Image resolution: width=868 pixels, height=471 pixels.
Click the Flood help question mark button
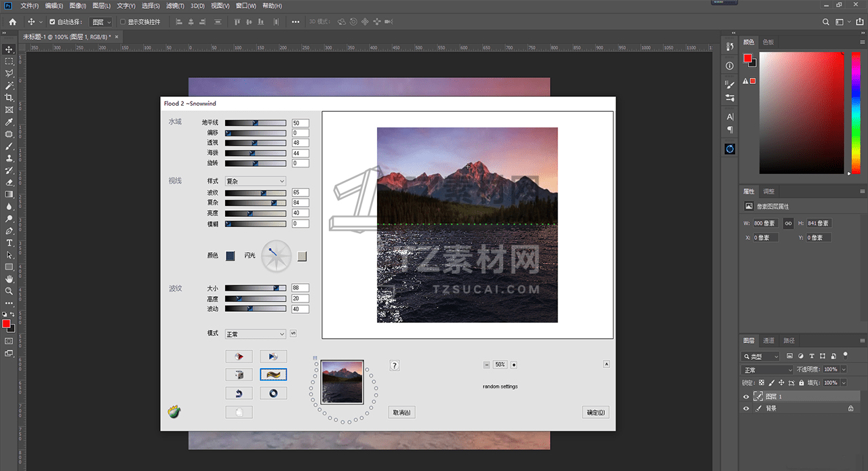tap(395, 366)
